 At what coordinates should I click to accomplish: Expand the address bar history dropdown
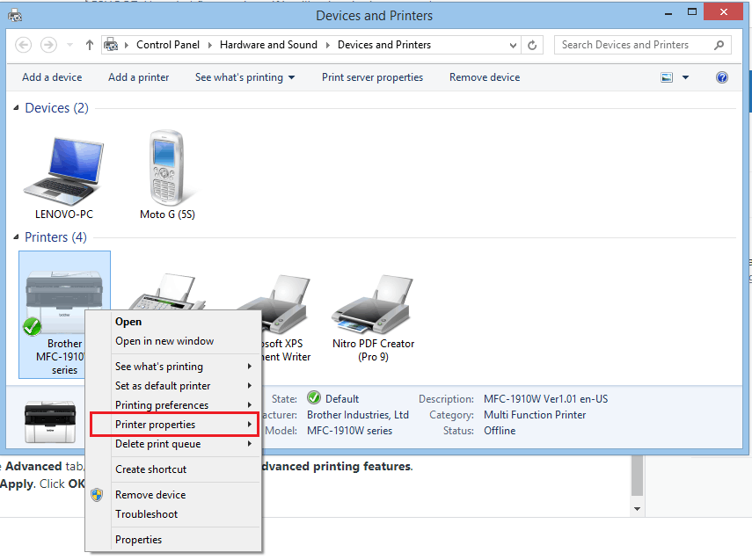point(513,45)
